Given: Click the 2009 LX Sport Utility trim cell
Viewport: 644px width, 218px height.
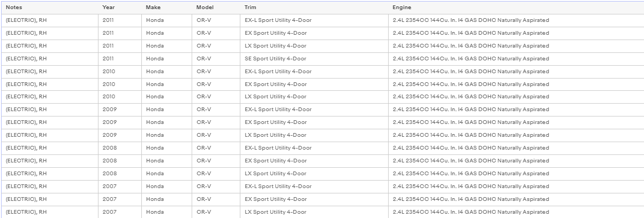Looking at the screenshot, I should 314,135.
